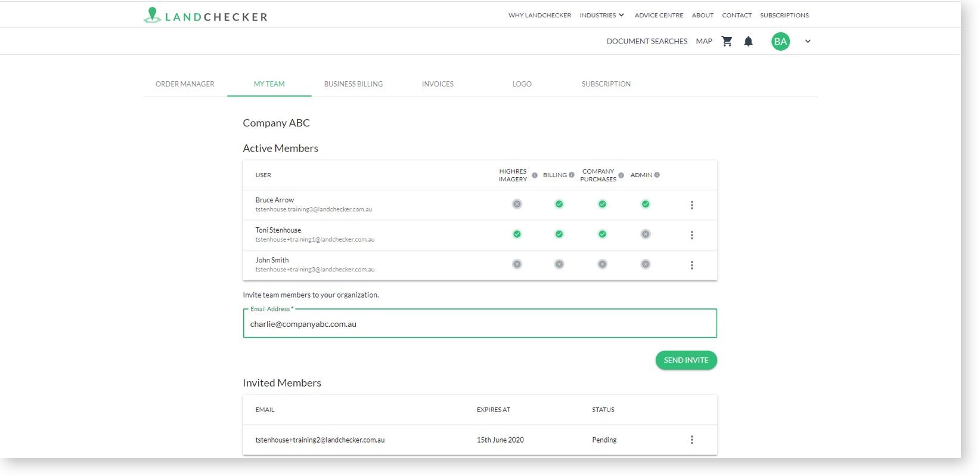The width and height of the screenshot is (980, 476).
Task: Select Bruce Arrow's email address
Action: (314, 209)
